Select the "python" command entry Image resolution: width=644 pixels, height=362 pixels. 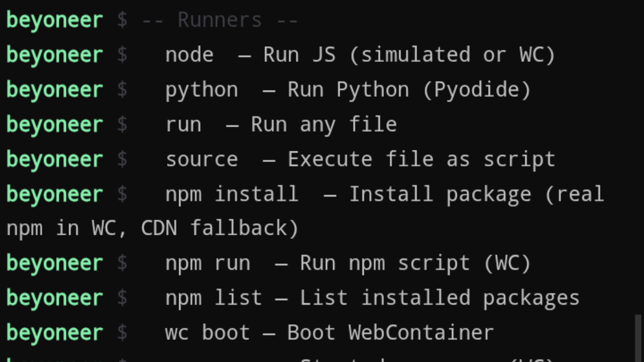coord(201,89)
